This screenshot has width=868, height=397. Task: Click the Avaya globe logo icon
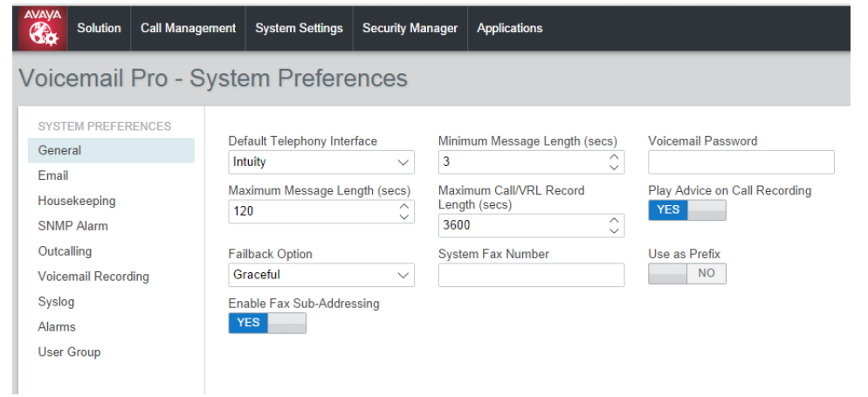pos(43,29)
